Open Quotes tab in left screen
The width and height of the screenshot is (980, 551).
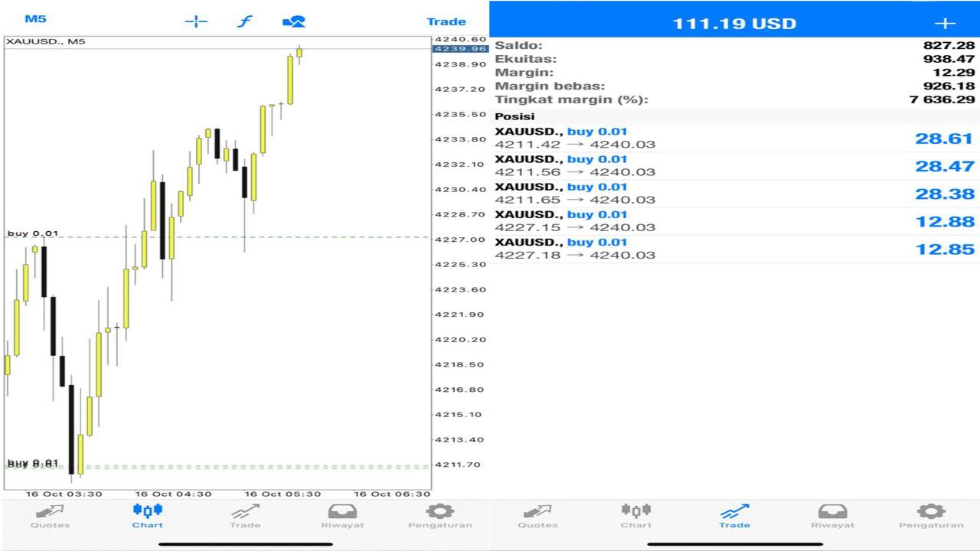(50, 517)
